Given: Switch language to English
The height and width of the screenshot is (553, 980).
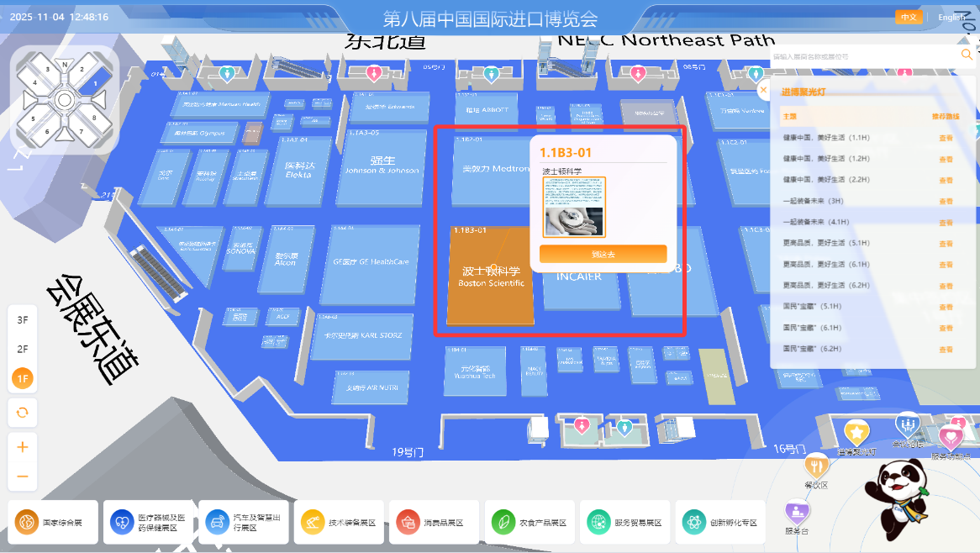Looking at the screenshot, I should (951, 18).
